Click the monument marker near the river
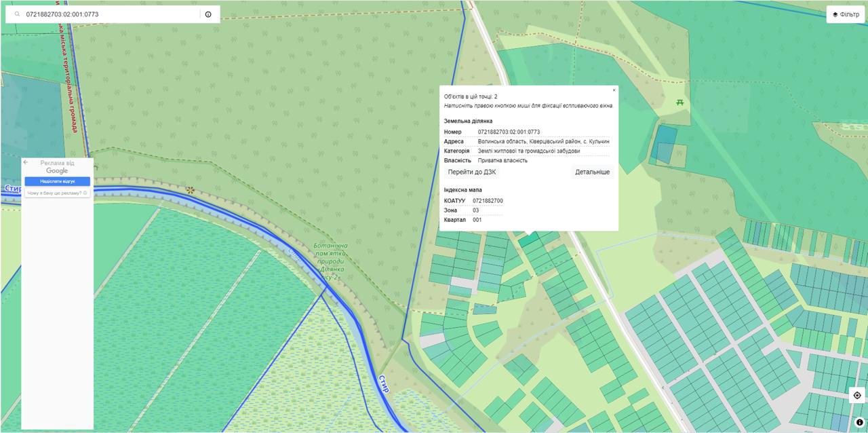The width and height of the screenshot is (868, 433). tap(191, 190)
